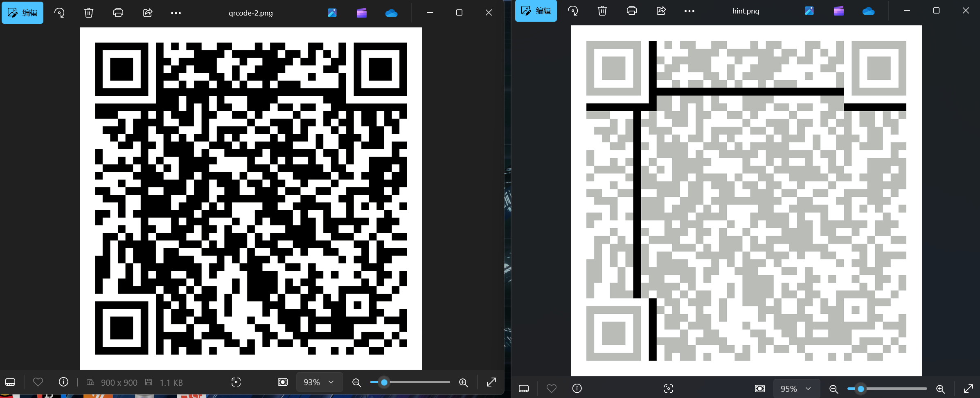Show file info for hint.png

[577, 389]
